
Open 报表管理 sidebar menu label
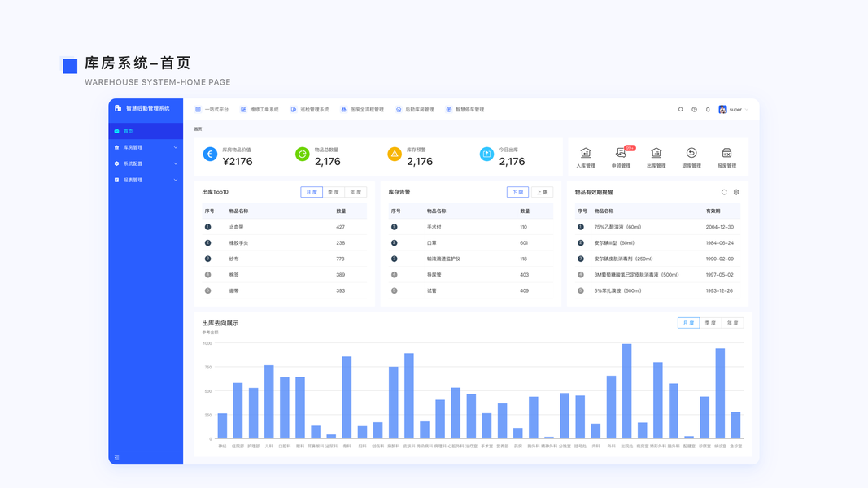133,180
